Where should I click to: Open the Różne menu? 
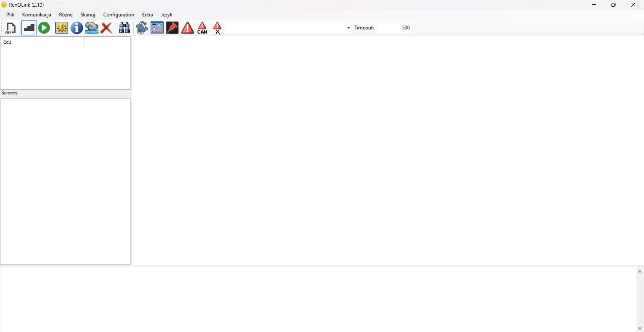click(66, 15)
